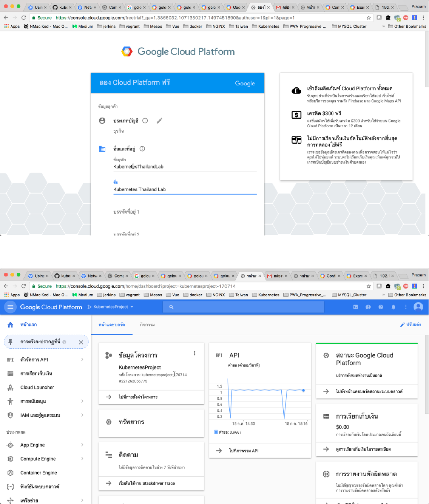Activate Cloud Shell terminal icon in dashboard header
The width and height of the screenshot is (429, 504).
point(356,307)
